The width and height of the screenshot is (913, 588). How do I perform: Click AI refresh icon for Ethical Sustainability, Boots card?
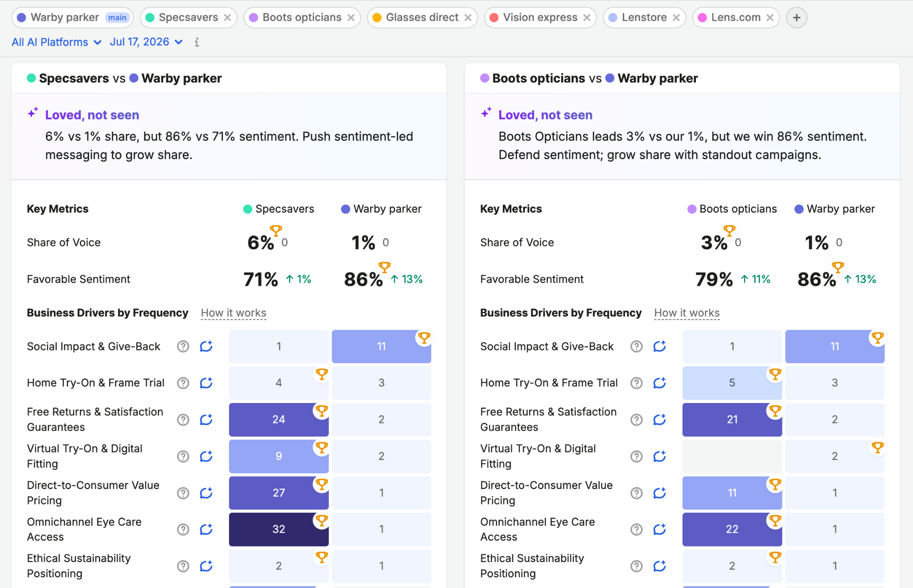(x=659, y=566)
